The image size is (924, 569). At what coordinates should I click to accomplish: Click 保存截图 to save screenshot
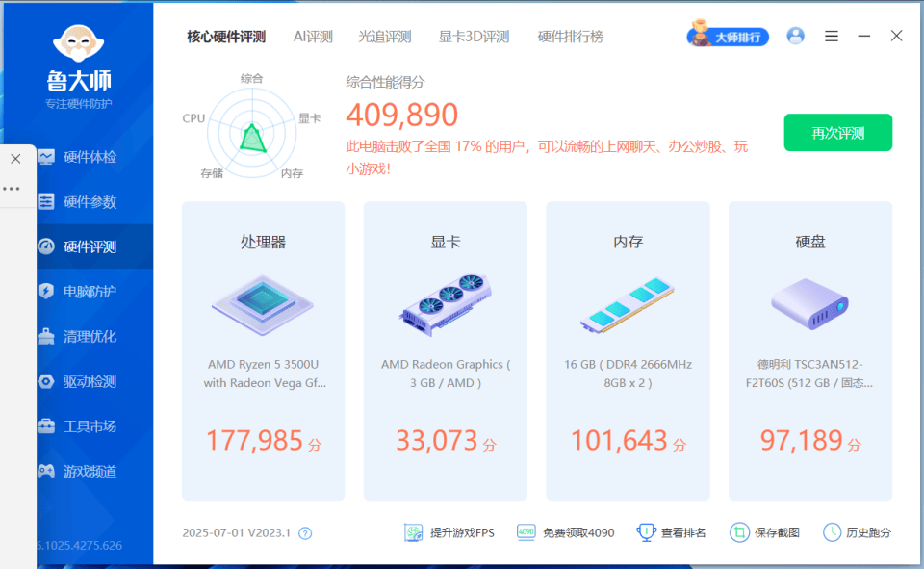(765, 532)
